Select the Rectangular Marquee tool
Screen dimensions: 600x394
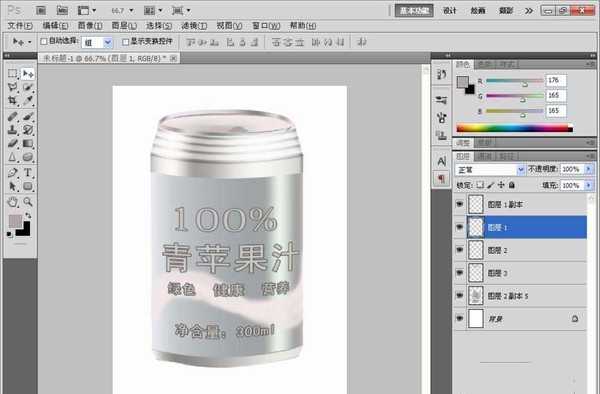click(13, 73)
